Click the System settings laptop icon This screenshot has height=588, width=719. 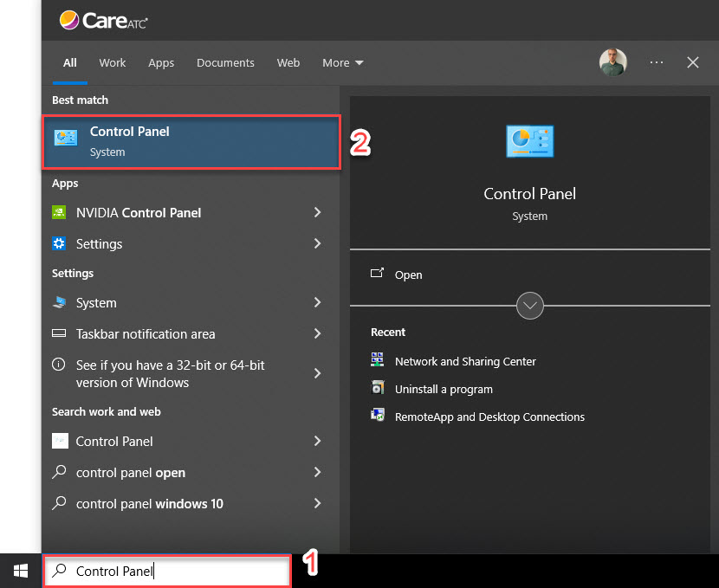click(59, 302)
